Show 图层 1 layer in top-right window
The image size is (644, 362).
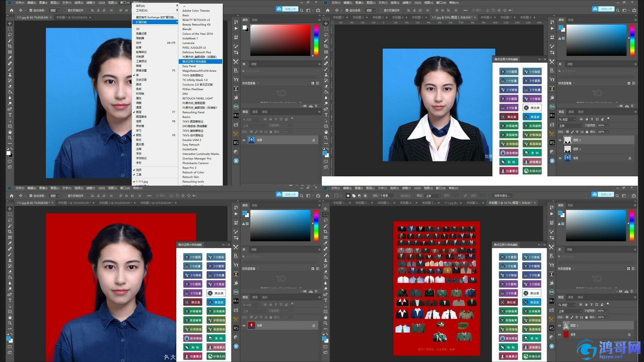click(x=560, y=149)
